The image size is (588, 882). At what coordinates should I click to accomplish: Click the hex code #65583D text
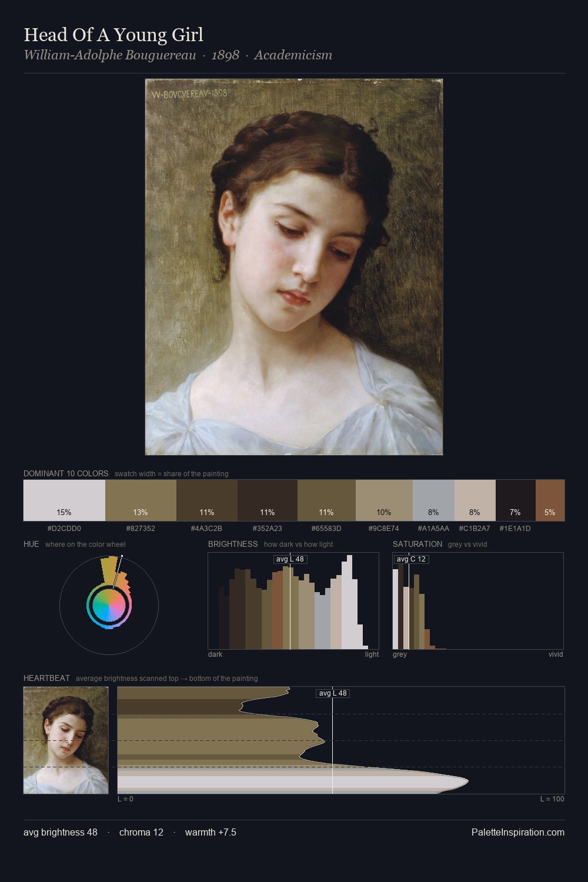[326, 529]
